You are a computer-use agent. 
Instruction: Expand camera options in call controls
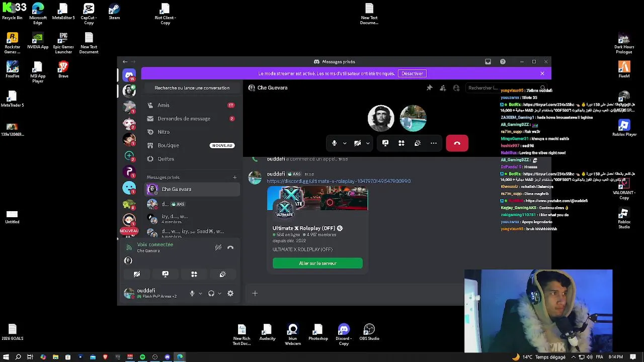click(368, 143)
